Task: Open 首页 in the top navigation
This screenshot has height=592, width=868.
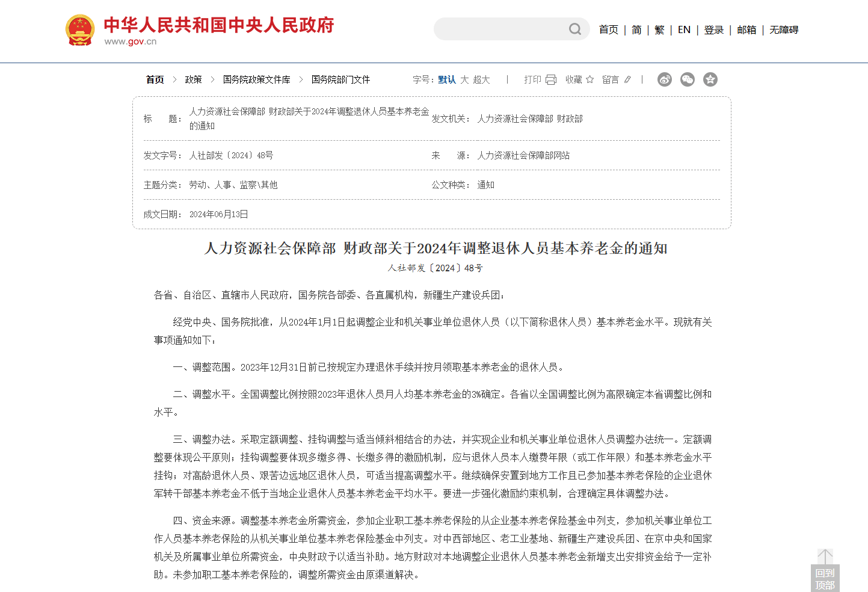Action: pyautogui.click(x=608, y=29)
